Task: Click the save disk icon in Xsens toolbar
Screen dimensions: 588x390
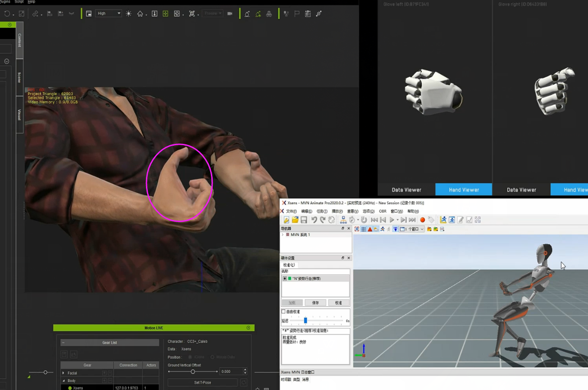Action: pyautogui.click(x=304, y=220)
